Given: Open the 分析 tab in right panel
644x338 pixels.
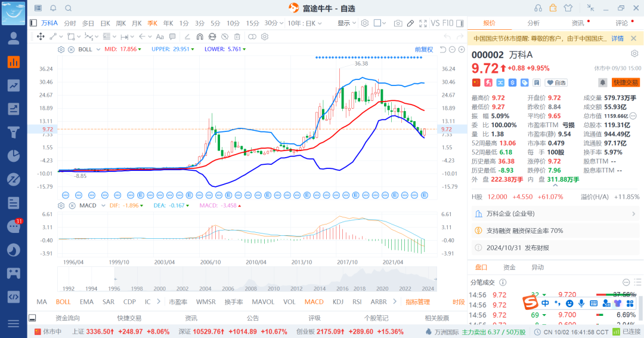Looking at the screenshot, I should [534, 23].
